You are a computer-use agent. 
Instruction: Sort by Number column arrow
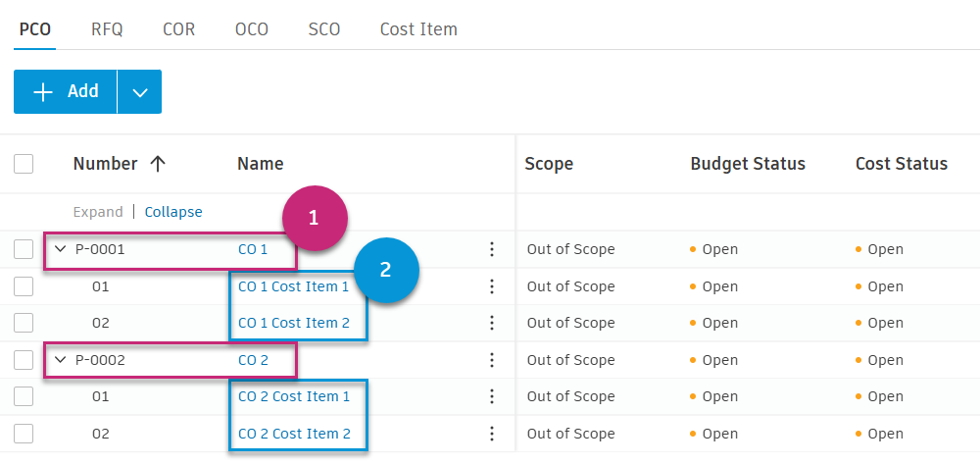(x=157, y=164)
